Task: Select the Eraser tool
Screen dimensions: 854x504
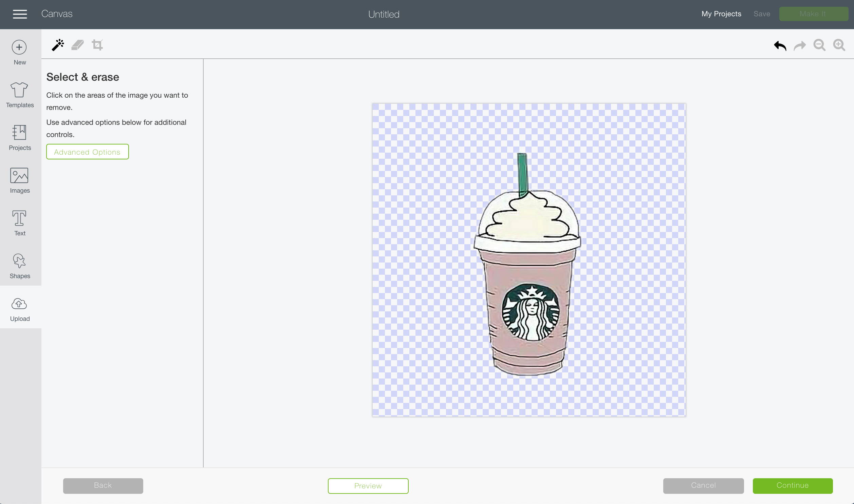Action: coord(77,45)
